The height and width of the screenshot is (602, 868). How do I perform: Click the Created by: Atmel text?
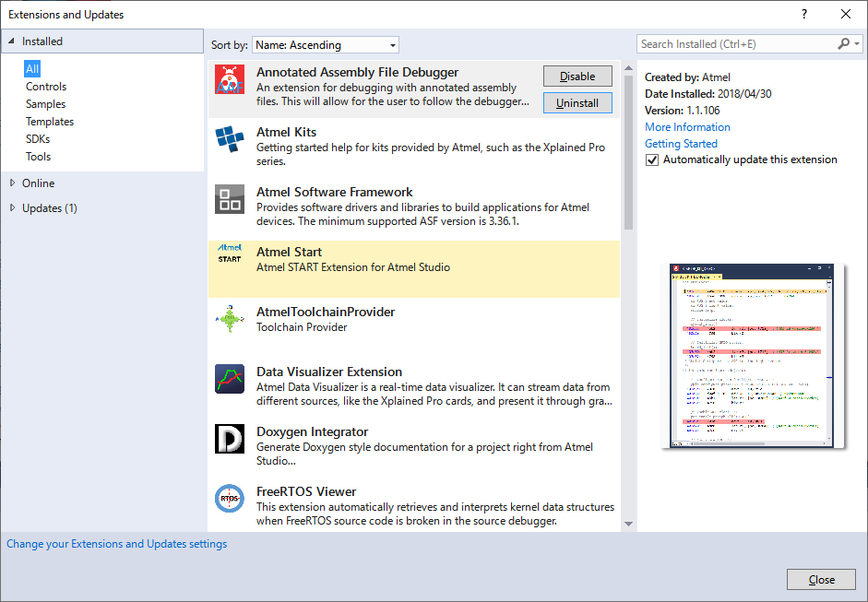point(687,77)
